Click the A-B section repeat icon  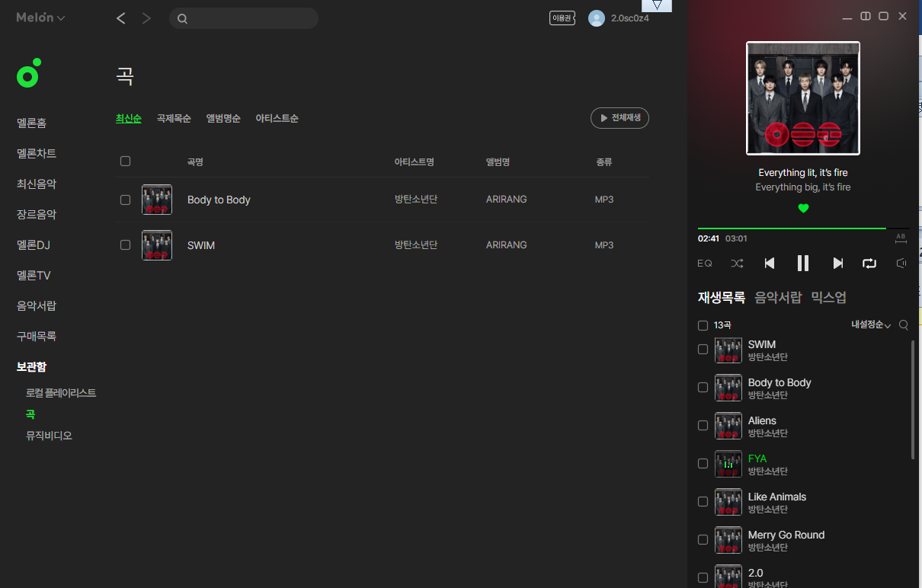coord(901,238)
